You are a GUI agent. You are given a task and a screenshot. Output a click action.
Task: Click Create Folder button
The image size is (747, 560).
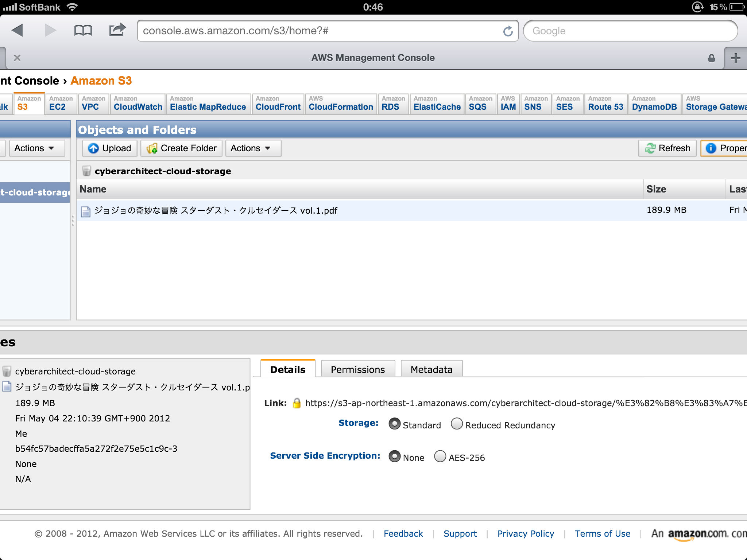[181, 148]
